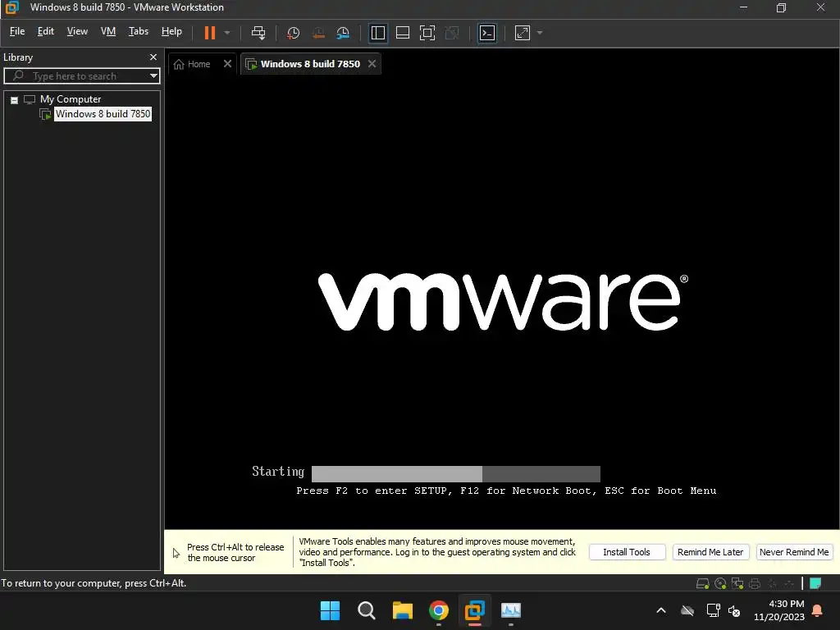Click the mouse cursor hint icon in info bar
Image resolution: width=840 pixels, height=630 pixels.
pos(176,553)
